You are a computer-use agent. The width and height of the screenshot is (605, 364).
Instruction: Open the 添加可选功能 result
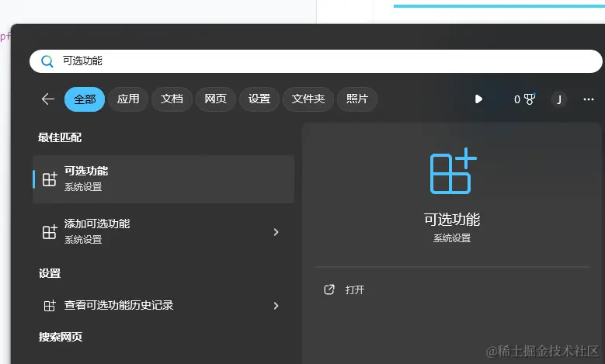[x=164, y=232]
